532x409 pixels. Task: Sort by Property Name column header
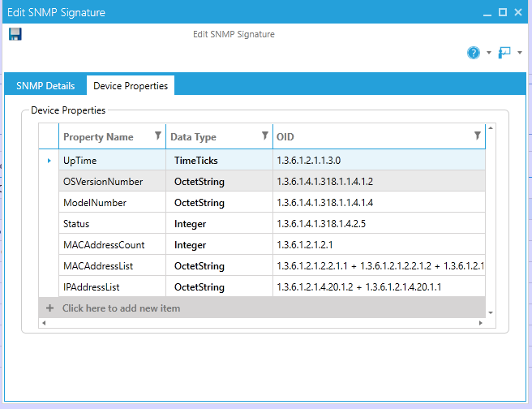pyautogui.click(x=98, y=137)
